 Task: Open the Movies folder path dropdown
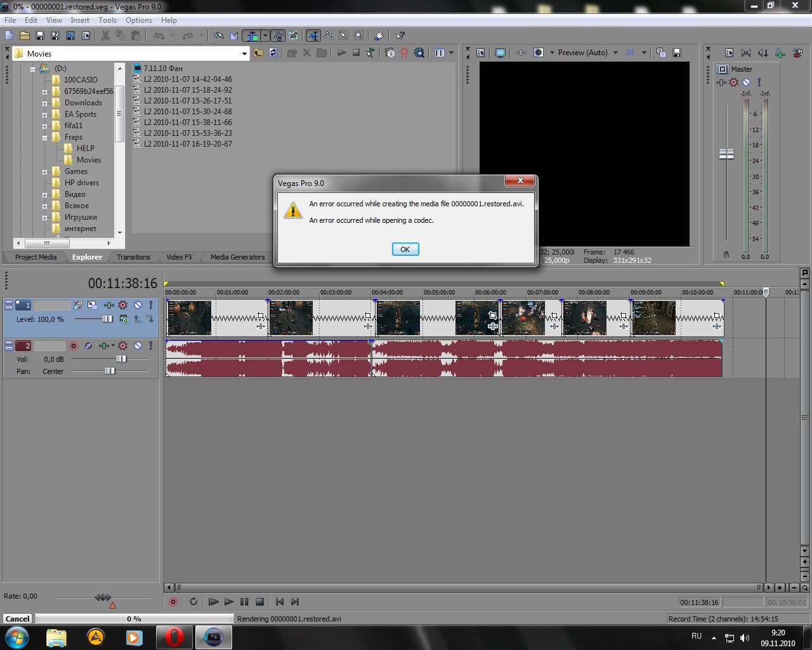click(244, 54)
